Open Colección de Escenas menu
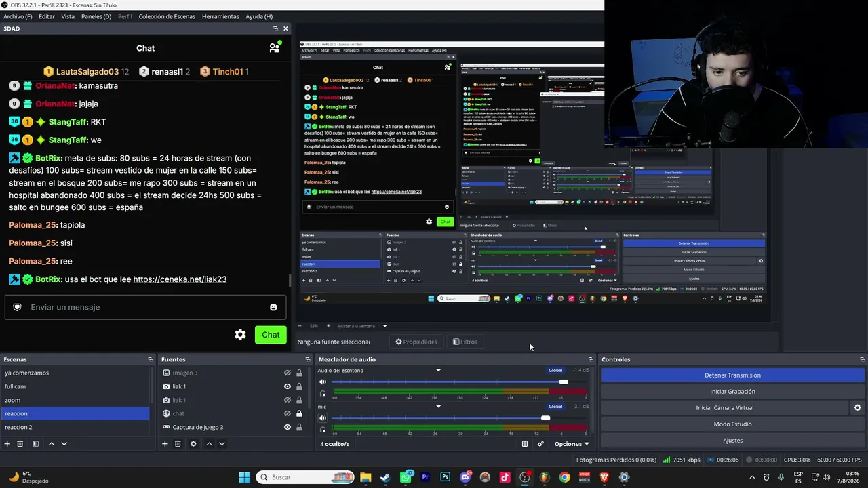The width and height of the screenshot is (868, 488). tap(167, 16)
